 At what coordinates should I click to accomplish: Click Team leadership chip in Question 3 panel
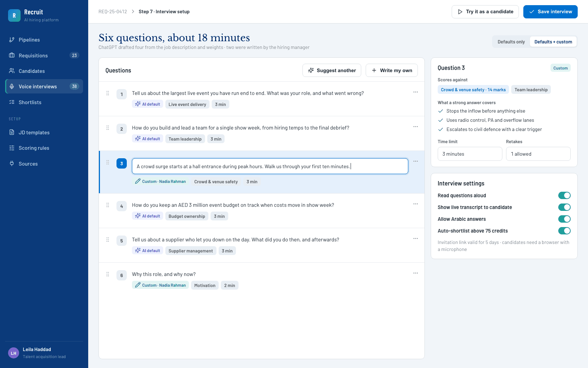tap(531, 90)
